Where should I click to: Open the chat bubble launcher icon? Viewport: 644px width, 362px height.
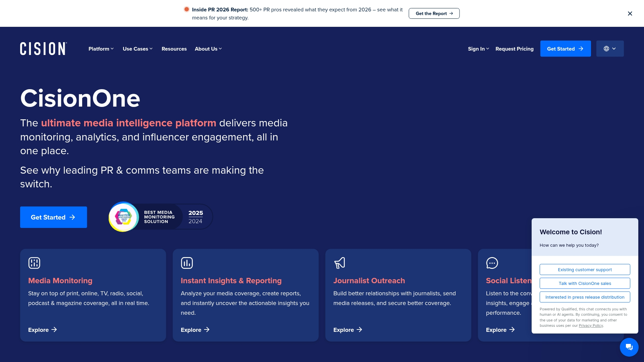click(x=629, y=347)
